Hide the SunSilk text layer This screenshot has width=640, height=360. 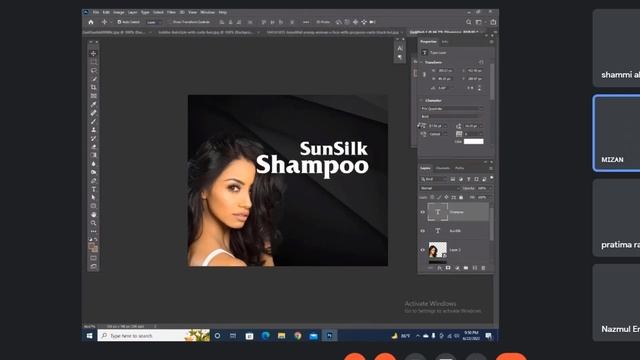tap(423, 231)
